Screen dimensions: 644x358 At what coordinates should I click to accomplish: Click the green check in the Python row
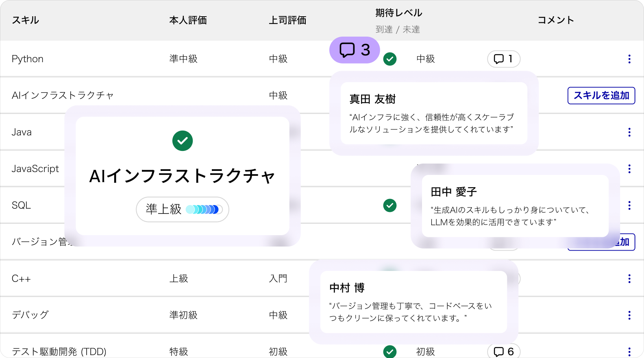[x=390, y=59]
